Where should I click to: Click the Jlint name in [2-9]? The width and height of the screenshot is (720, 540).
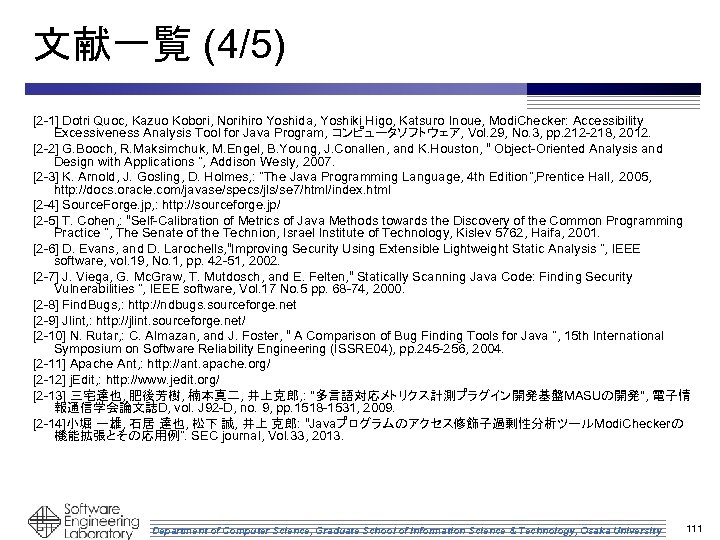click(74, 321)
